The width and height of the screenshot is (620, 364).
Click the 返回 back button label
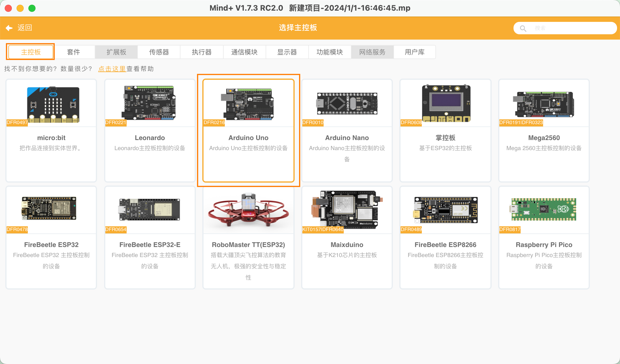click(x=25, y=28)
